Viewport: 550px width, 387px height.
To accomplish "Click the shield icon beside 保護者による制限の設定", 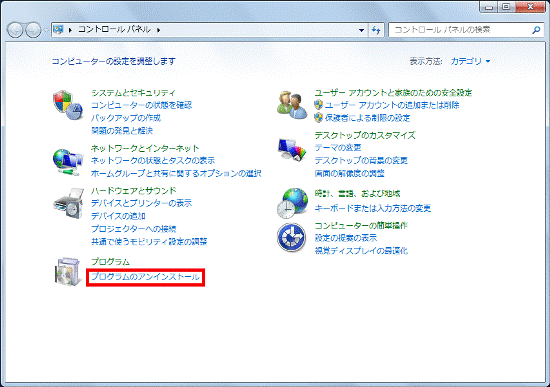I will click(318, 118).
